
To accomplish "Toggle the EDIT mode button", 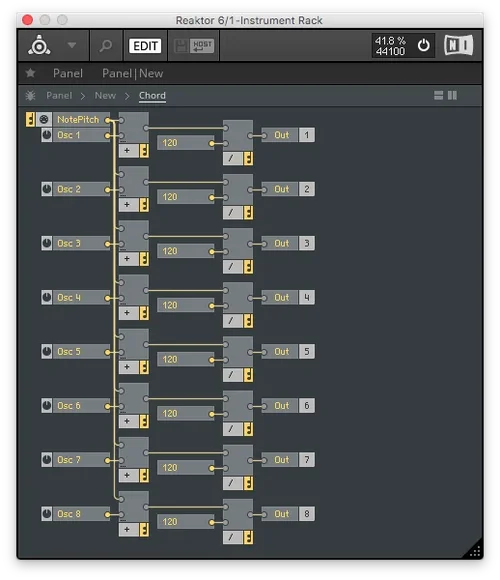I will [x=145, y=46].
